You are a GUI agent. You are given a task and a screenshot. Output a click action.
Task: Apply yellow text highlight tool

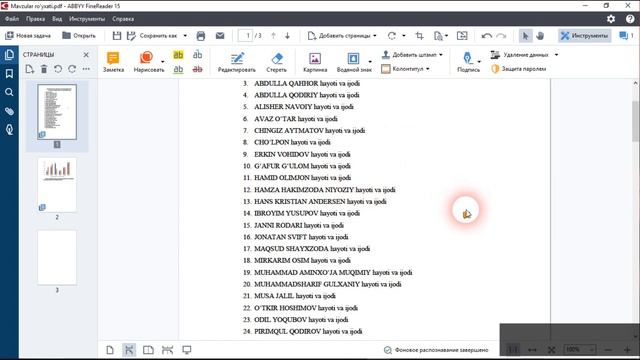[x=178, y=54]
